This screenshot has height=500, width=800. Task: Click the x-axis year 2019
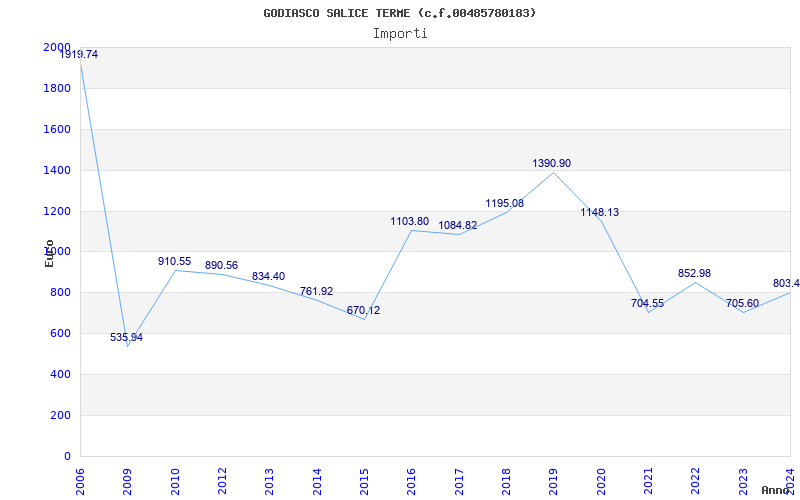(x=554, y=481)
